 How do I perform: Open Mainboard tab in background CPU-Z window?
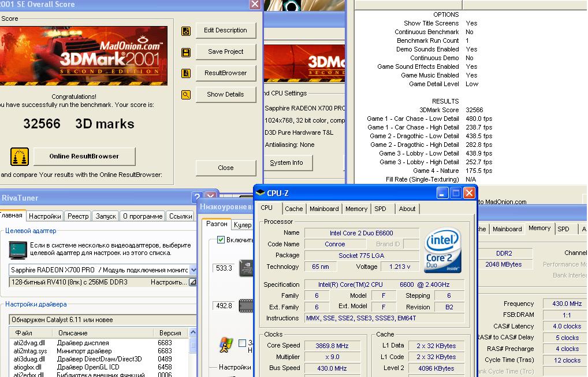(507, 229)
